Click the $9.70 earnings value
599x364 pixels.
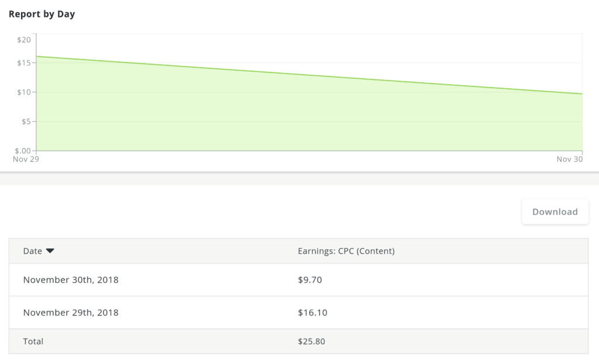pos(309,280)
